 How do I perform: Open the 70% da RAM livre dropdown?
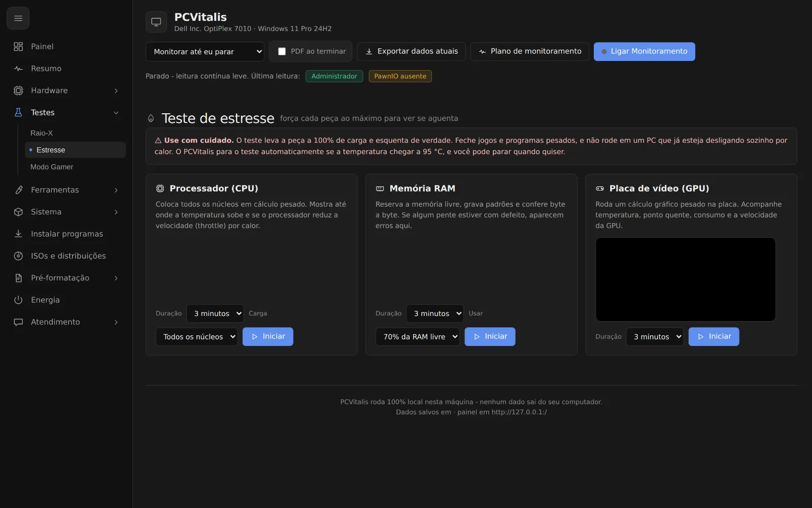418,337
